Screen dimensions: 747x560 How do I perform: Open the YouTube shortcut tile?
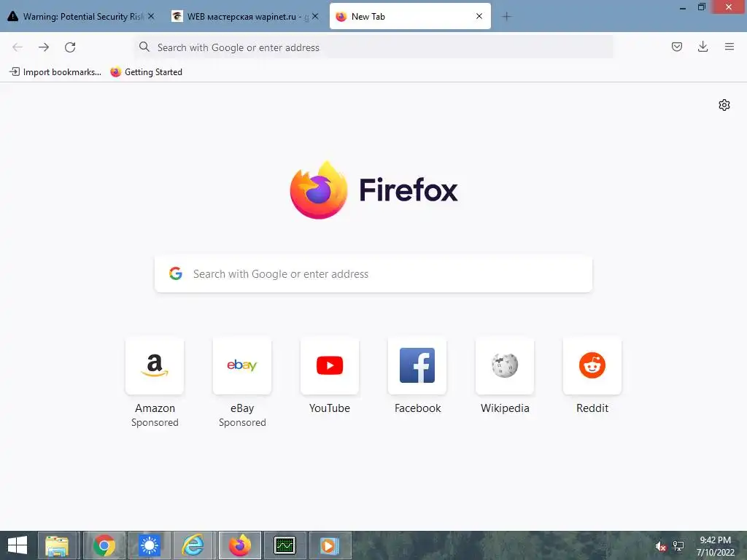[330, 366]
